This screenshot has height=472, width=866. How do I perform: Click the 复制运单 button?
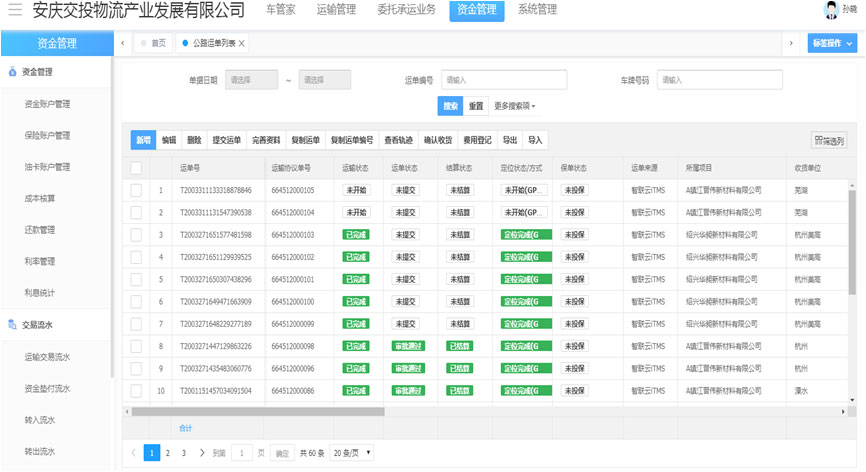click(305, 140)
